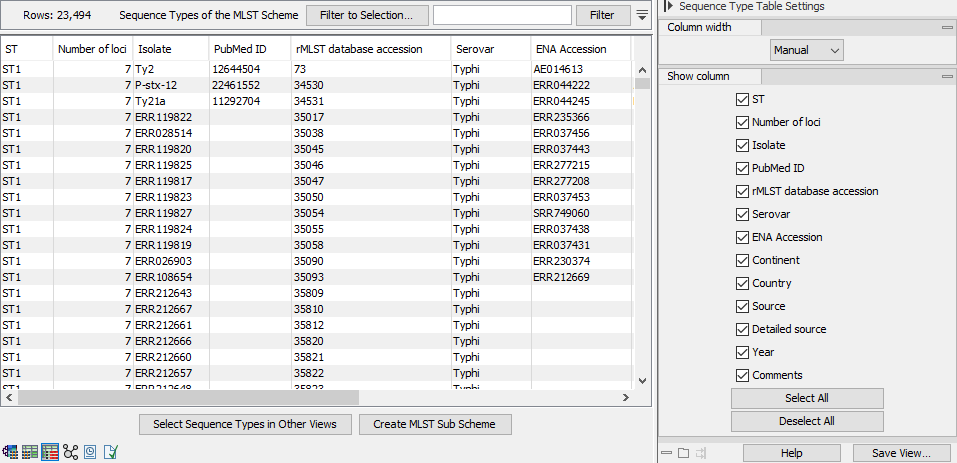
Task: Open the first MLST scheme view icon
Action: 10,452
